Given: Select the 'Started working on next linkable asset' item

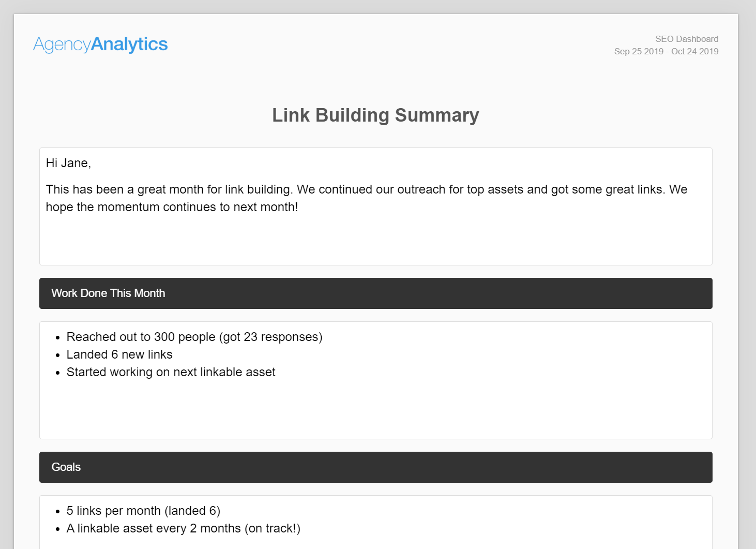Looking at the screenshot, I should (171, 372).
